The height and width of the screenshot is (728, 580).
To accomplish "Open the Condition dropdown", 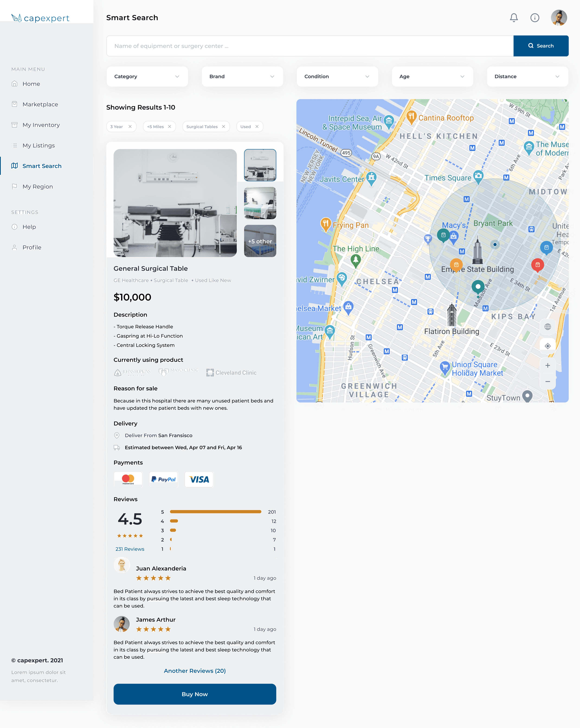I will tap(337, 77).
